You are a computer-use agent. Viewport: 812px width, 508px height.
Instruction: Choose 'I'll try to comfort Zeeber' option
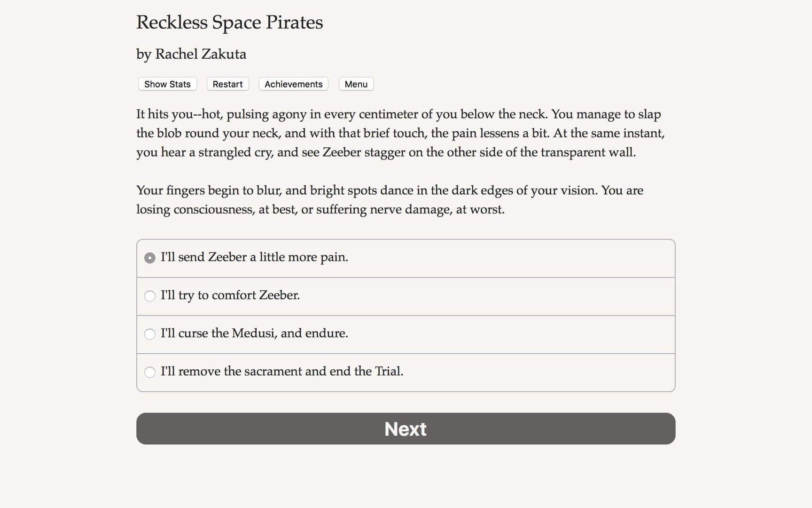click(x=150, y=296)
